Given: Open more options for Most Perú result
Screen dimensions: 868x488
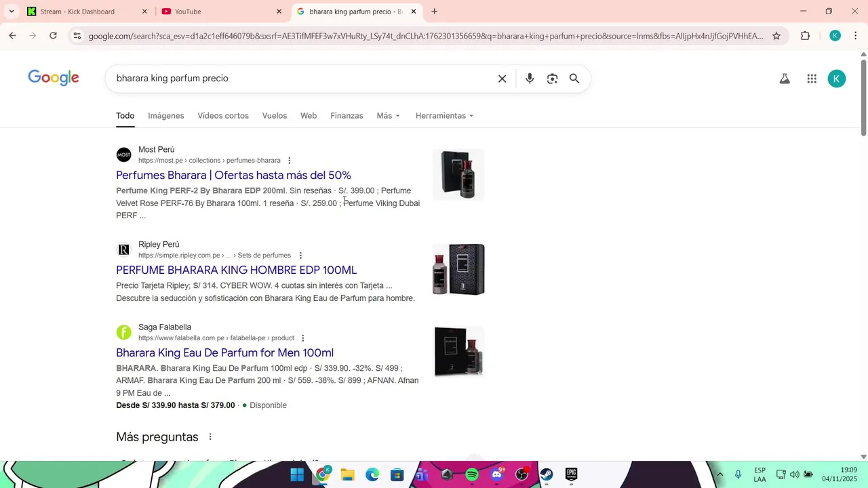Looking at the screenshot, I should point(289,161).
